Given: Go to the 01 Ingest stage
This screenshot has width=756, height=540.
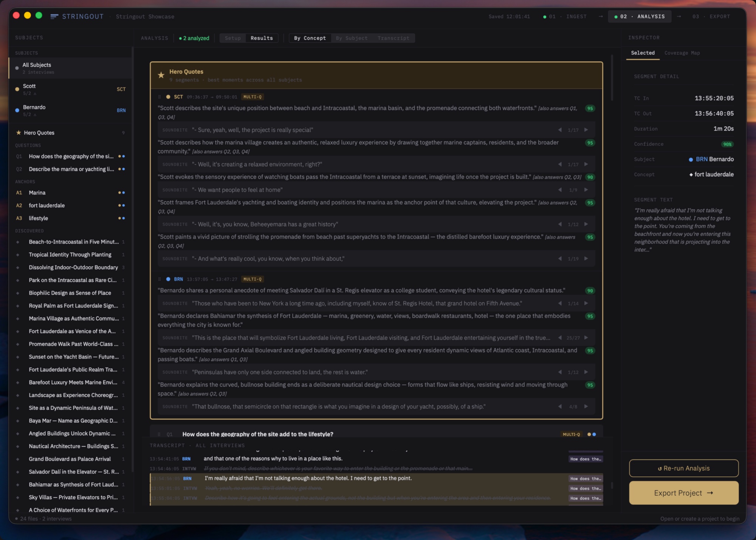Looking at the screenshot, I should (x=565, y=17).
